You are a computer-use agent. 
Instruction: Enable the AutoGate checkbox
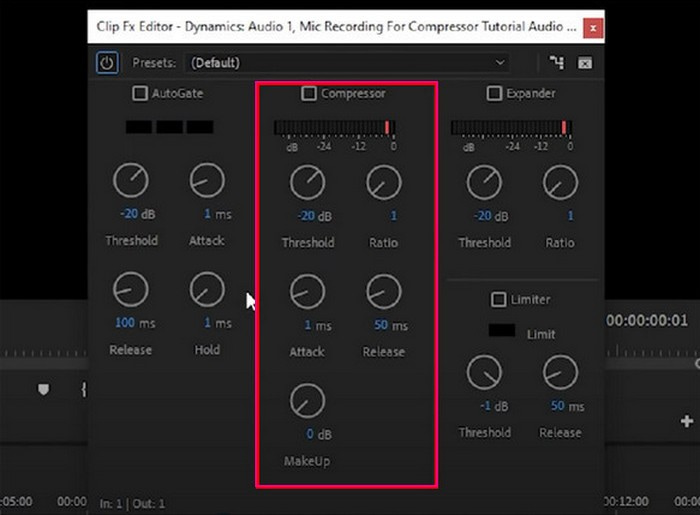pyautogui.click(x=140, y=93)
